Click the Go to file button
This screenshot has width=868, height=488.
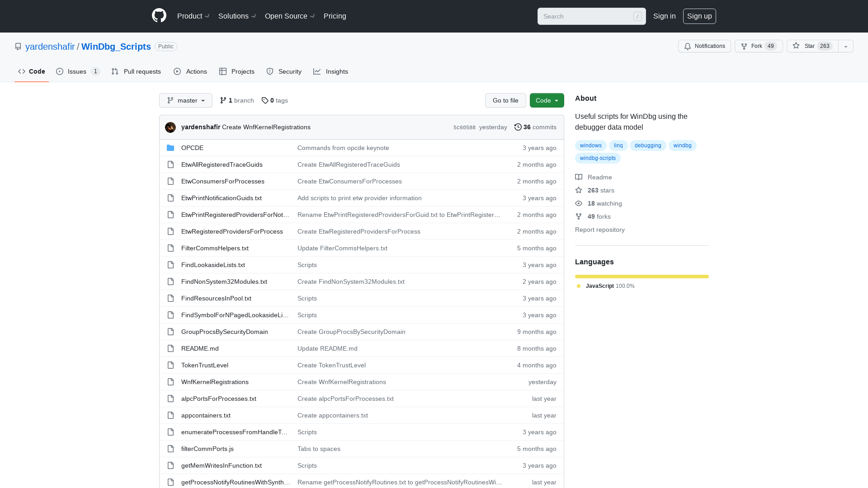tap(505, 100)
